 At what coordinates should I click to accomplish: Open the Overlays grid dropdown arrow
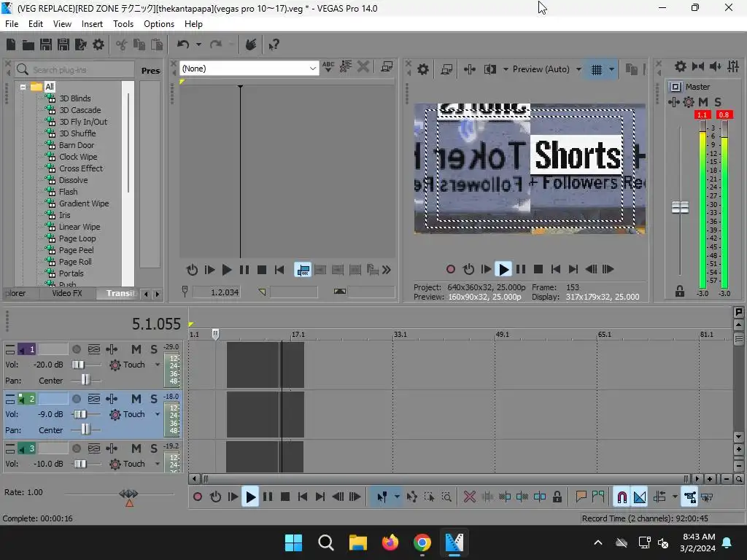click(x=612, y=69)
